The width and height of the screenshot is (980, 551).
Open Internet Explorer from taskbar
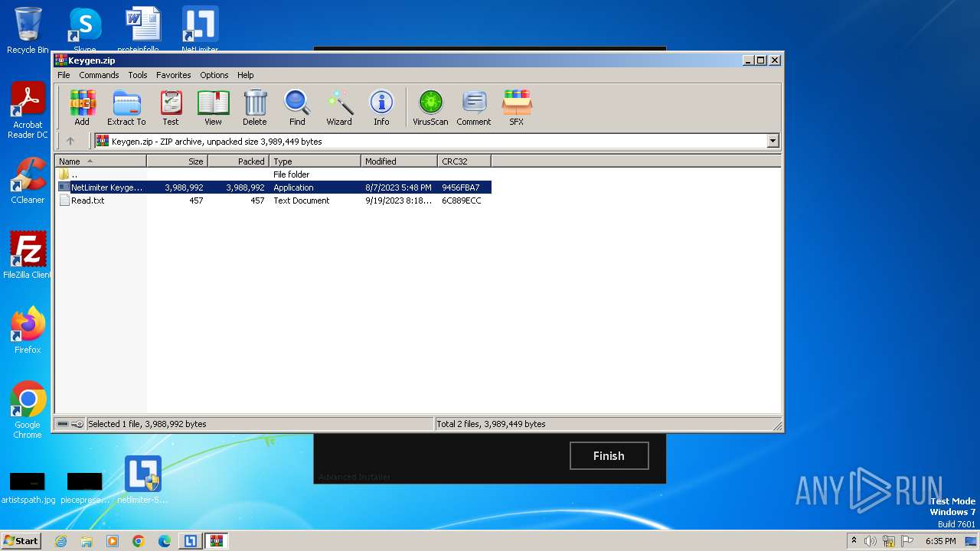(60, 541)
